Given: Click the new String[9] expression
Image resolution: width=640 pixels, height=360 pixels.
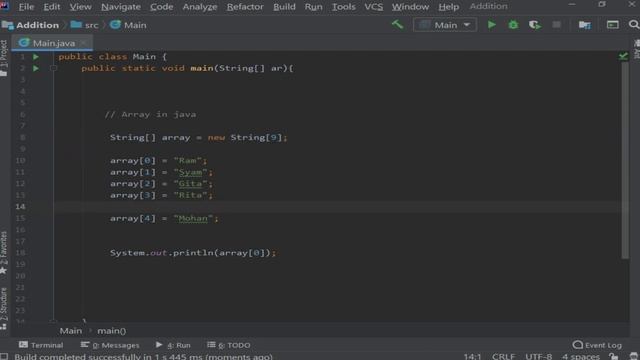Looking at the screenshot, I should [245, 138].
